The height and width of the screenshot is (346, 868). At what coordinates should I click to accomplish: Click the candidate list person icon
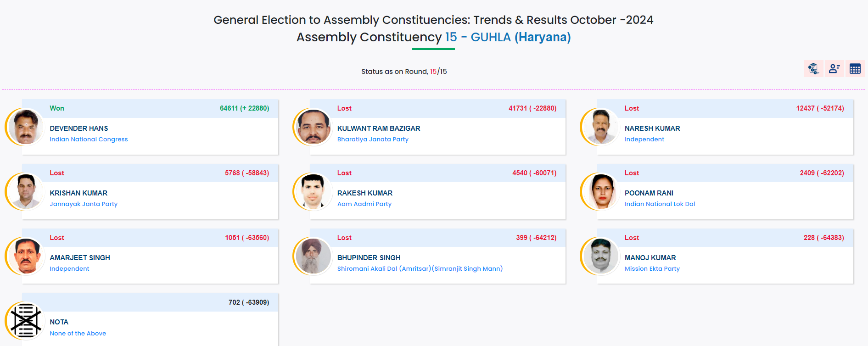click(834, 69)
